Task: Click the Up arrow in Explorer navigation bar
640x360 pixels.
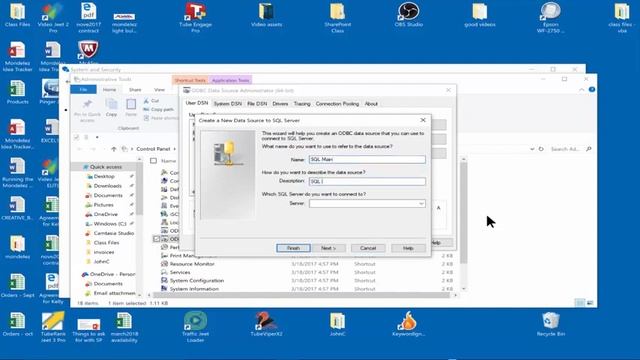Action: point(114,149)
